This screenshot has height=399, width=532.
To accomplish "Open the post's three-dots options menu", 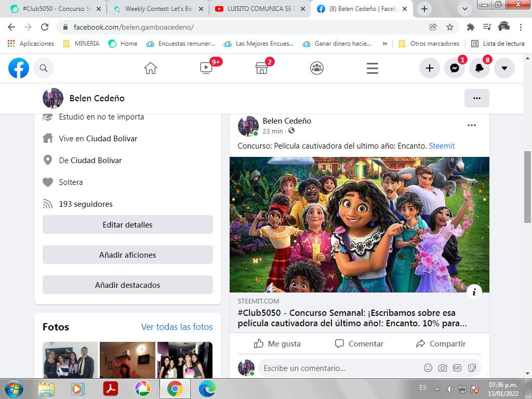I will tap(472, 125).
